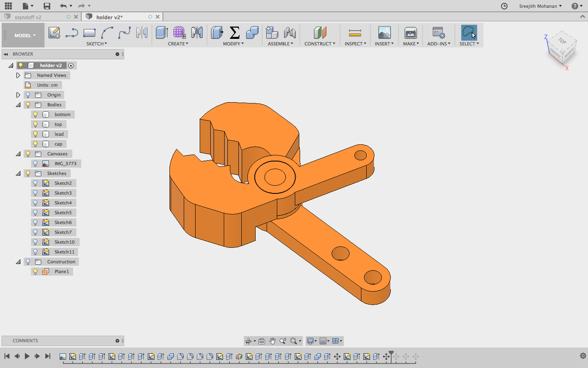
Task: Open timeline settings gear
Action: pyautogui.click(x=583, y=356)
